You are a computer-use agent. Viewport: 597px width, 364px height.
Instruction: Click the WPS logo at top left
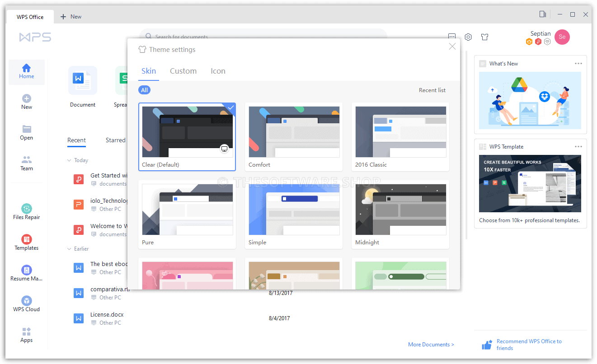tap(35, 37)
